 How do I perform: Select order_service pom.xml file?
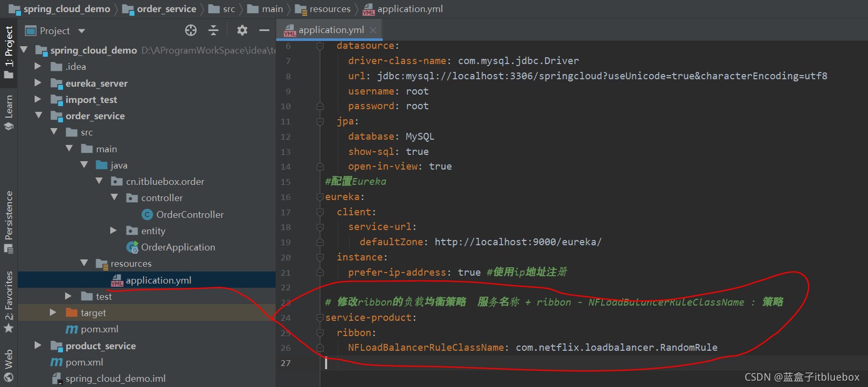99,329
